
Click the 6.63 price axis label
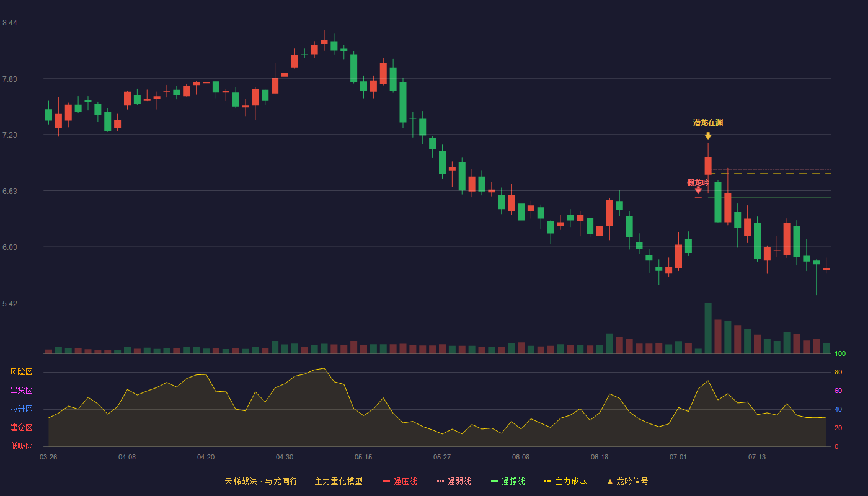(x=9, y=192)
